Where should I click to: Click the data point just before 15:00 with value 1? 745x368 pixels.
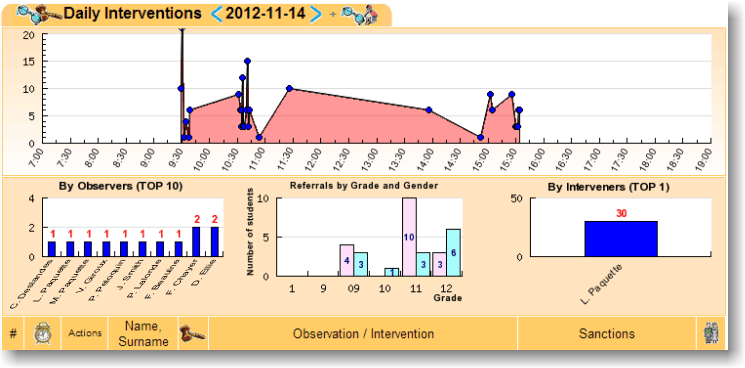coord(480,137)
